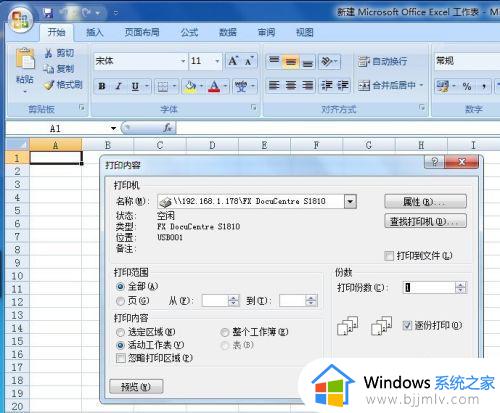Screen dimensions: 500x413
Task: Toggle italic formatting
Action: pyautogui.click(x=118, y=86)
